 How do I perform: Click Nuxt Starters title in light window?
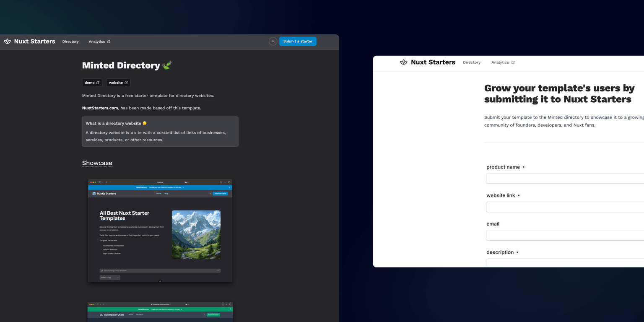point(433,62)
